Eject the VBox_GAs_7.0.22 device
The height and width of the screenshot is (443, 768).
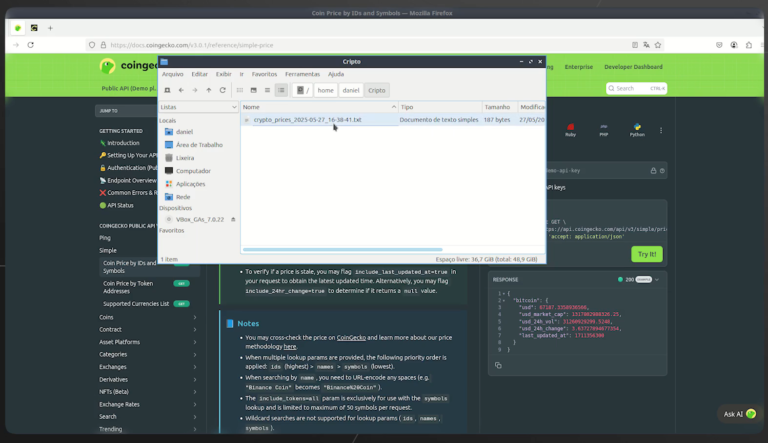(x=233, y=218)
